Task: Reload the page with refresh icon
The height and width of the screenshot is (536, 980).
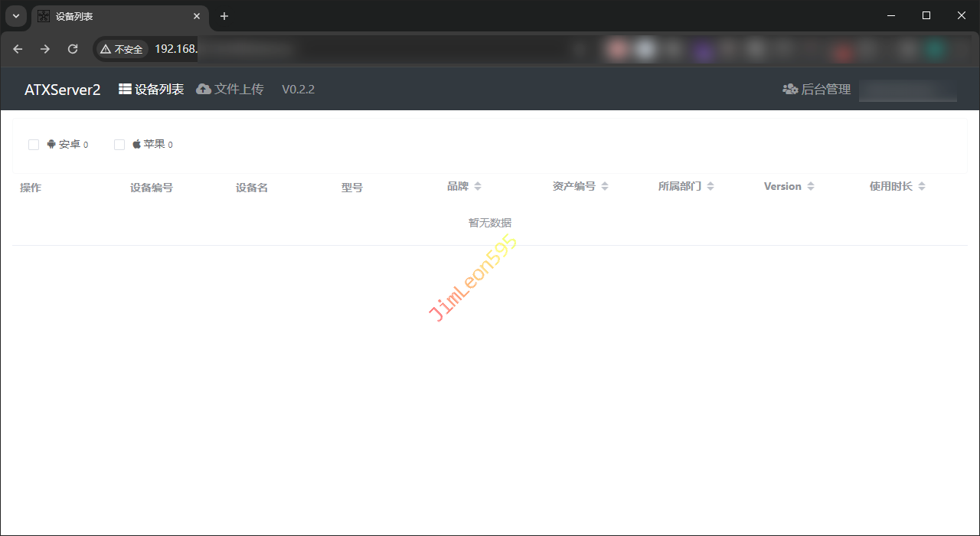Action: pyautogui.click(x=73, y=49)
